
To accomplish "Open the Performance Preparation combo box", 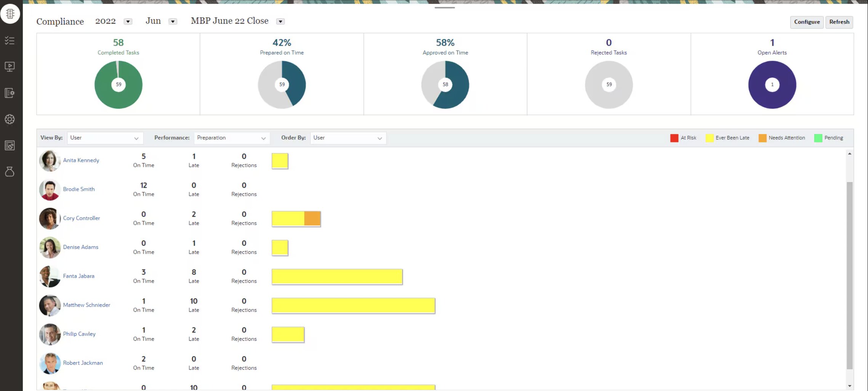I will coord(232,138).
